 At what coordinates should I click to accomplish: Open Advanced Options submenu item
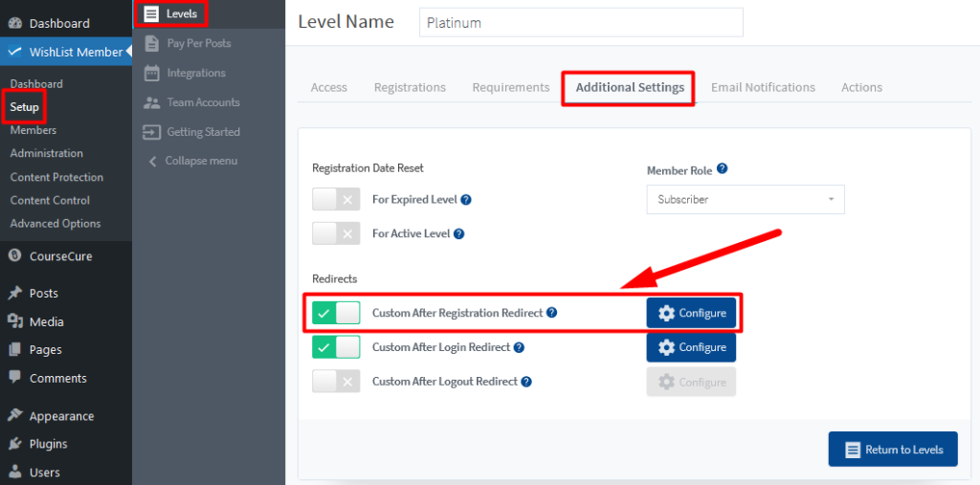(x=55, y=223)
